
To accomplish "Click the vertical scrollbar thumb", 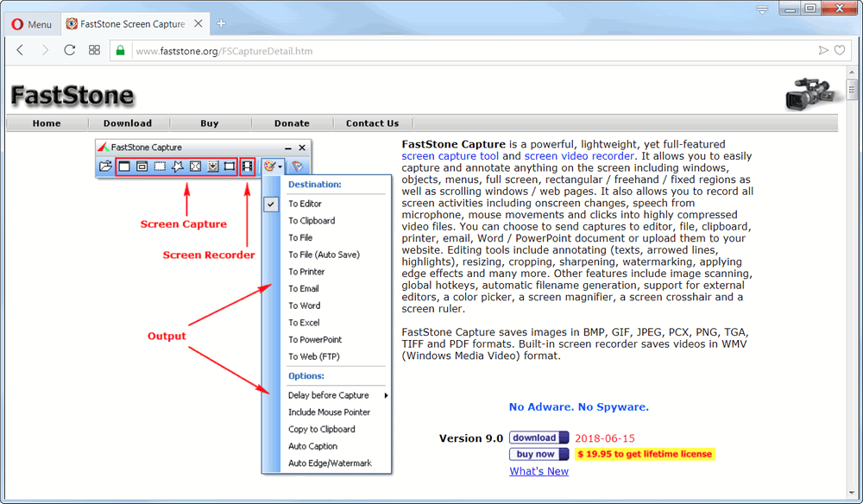I will coord(852,90).
